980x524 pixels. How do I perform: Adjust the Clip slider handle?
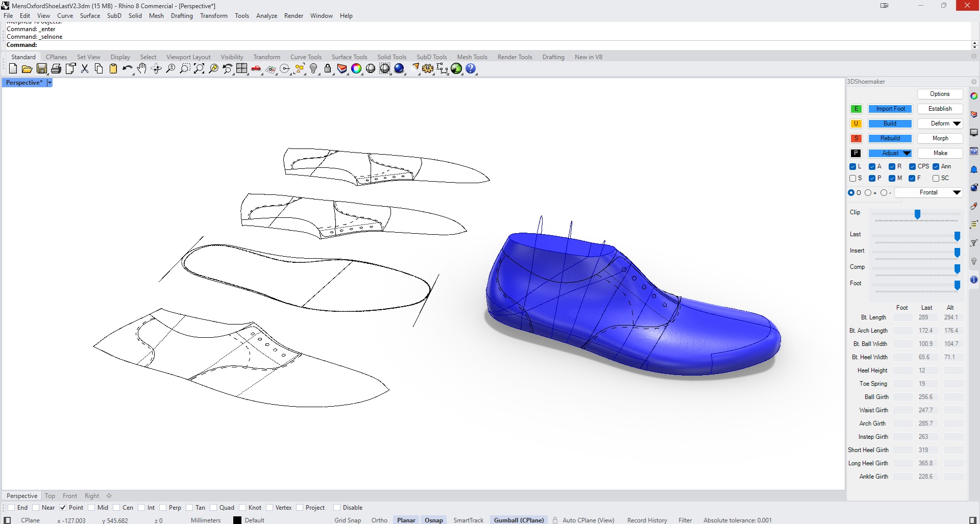(917, 214)
